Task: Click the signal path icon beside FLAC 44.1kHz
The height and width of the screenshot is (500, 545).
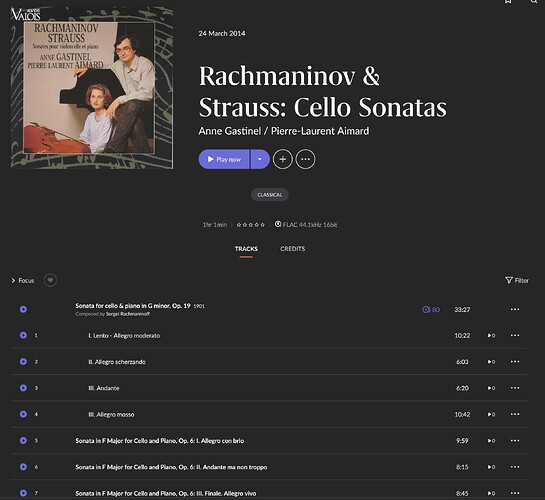Action: point(278,224)
